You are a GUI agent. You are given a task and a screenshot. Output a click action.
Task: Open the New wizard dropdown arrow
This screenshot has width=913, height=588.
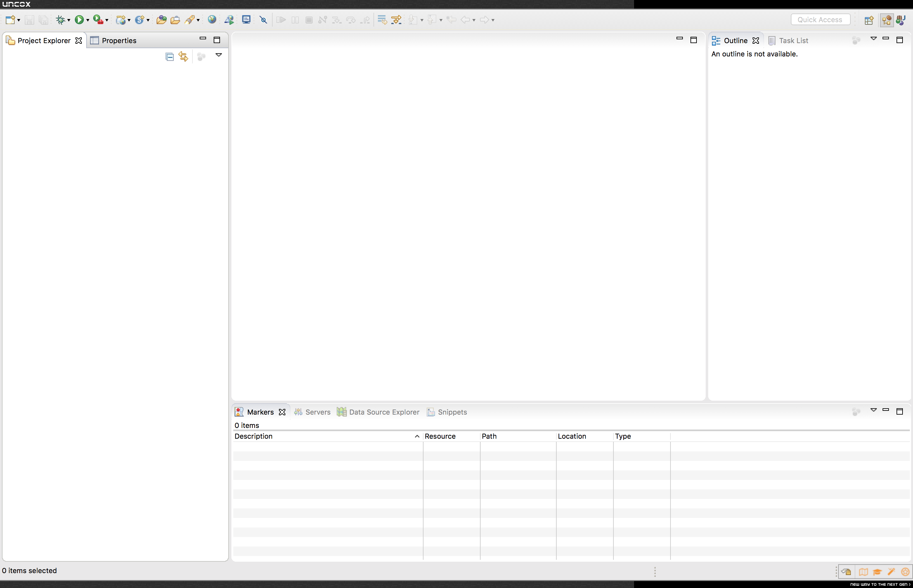click(19, 20)
